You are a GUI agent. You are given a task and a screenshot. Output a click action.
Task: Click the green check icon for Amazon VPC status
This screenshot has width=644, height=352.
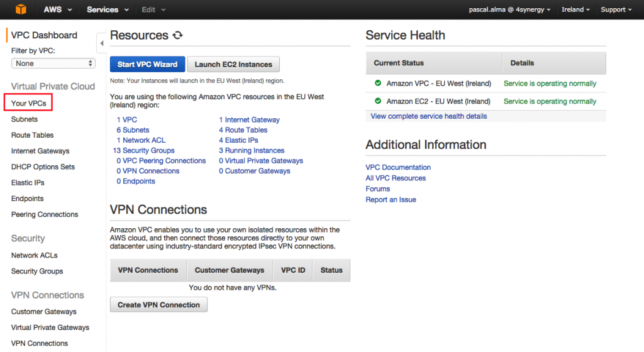pyautogui.click(x=378, y=83)
